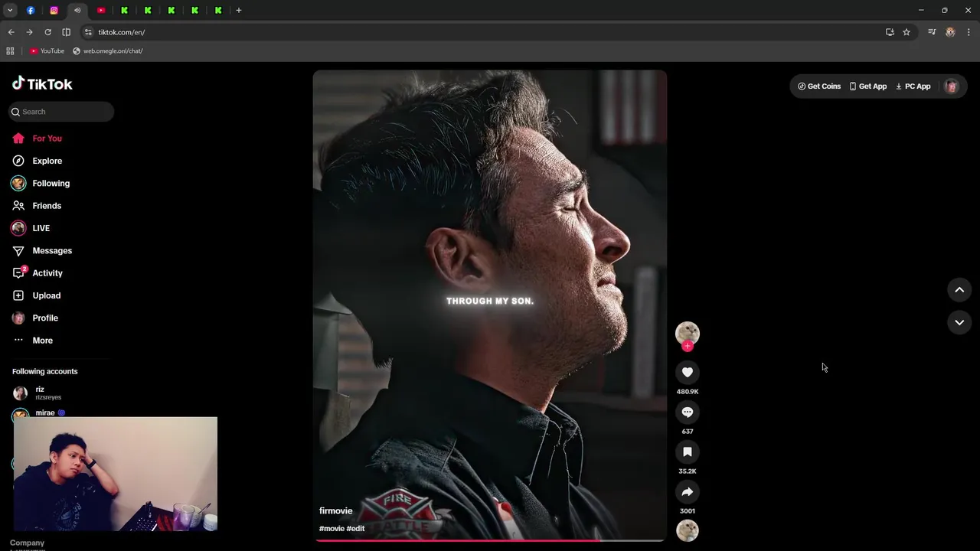Open the comments with 637 count
Image resolution: width=980 pixels, height=551 pixels.
pyautogui.click(x=688, y=412)
